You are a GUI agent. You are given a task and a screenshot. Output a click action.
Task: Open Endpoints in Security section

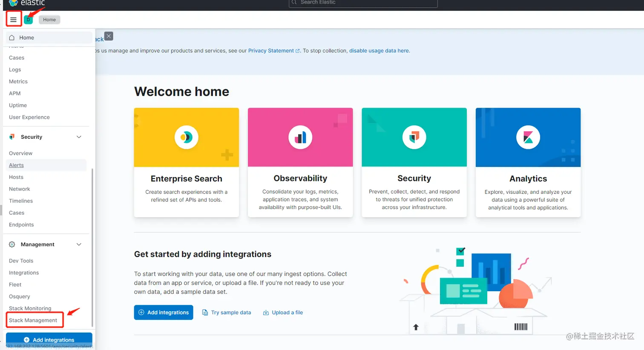point(21,225)
